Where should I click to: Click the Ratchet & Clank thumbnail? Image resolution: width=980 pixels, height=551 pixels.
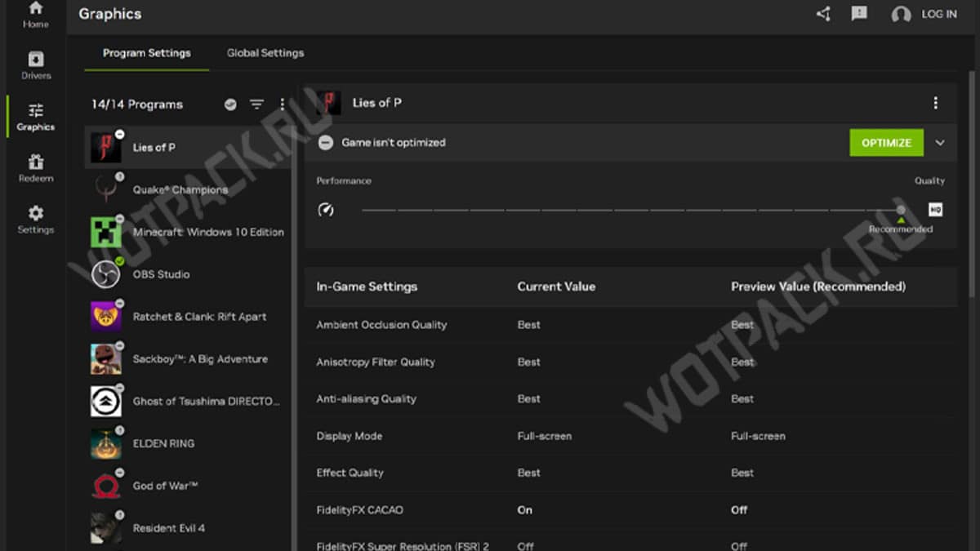coord(106,317)
